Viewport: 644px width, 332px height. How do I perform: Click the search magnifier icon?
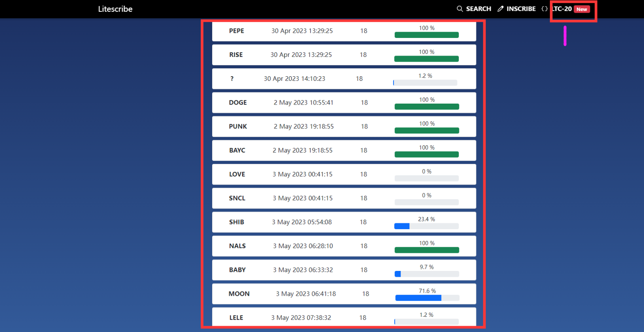point(460,9)
